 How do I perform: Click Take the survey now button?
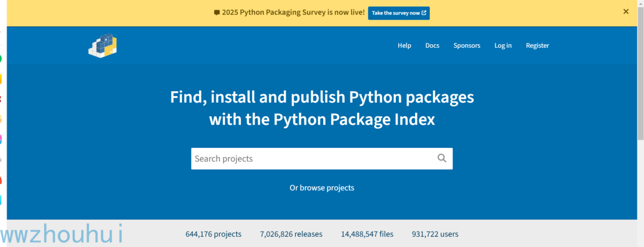[x=399, y=13]
